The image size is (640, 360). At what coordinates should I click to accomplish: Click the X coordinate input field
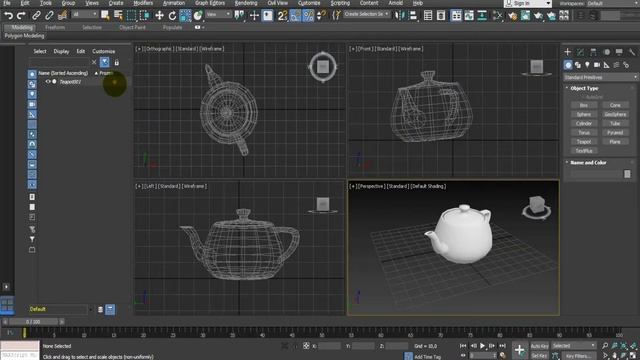coord(329,346)
